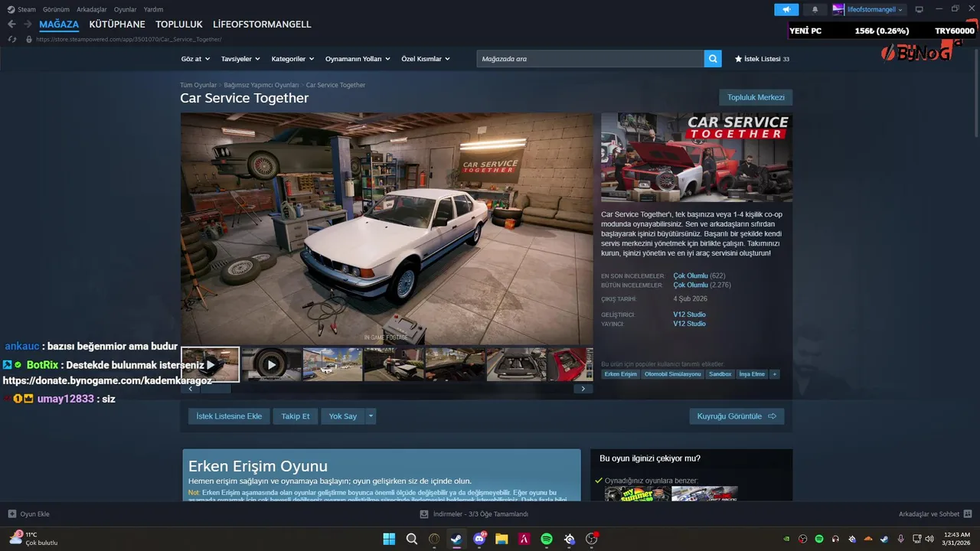Open File Explorer from the taskbar
This screenshot has height=551, width=980.
tap(501, 539)
